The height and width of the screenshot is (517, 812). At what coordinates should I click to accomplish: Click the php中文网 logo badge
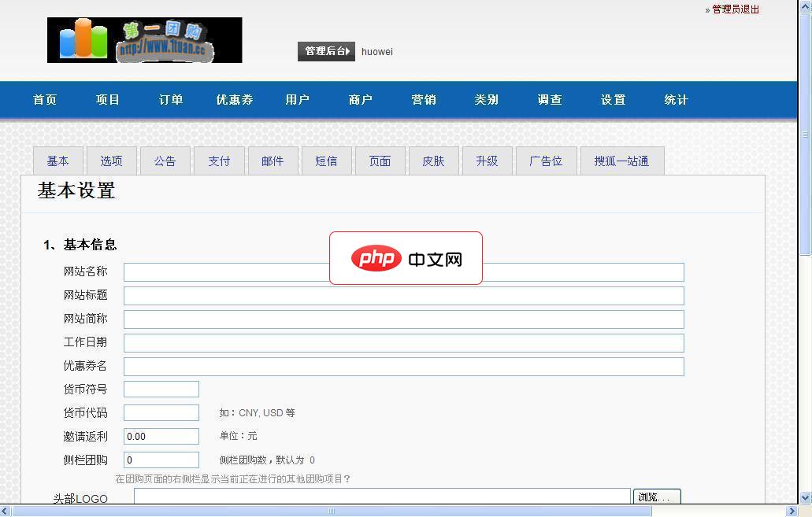click(406, 258)
